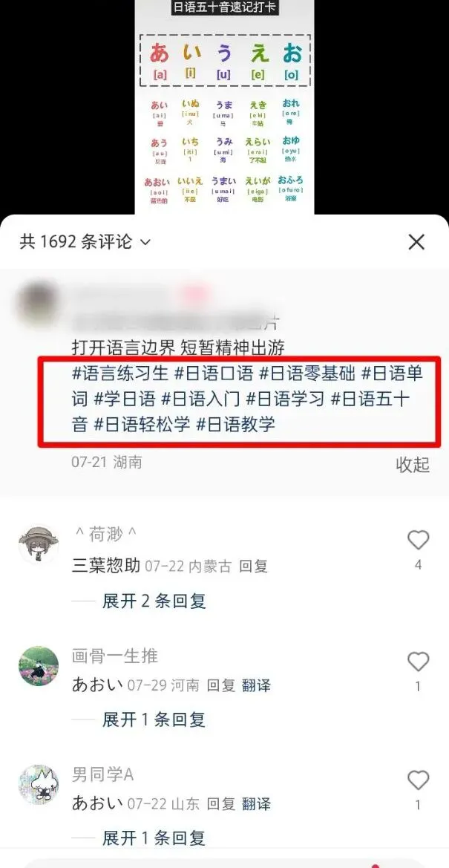The image size is (449, 868).
Task: Like the comment by 荷渺
Action: click(x=418, y=540)
